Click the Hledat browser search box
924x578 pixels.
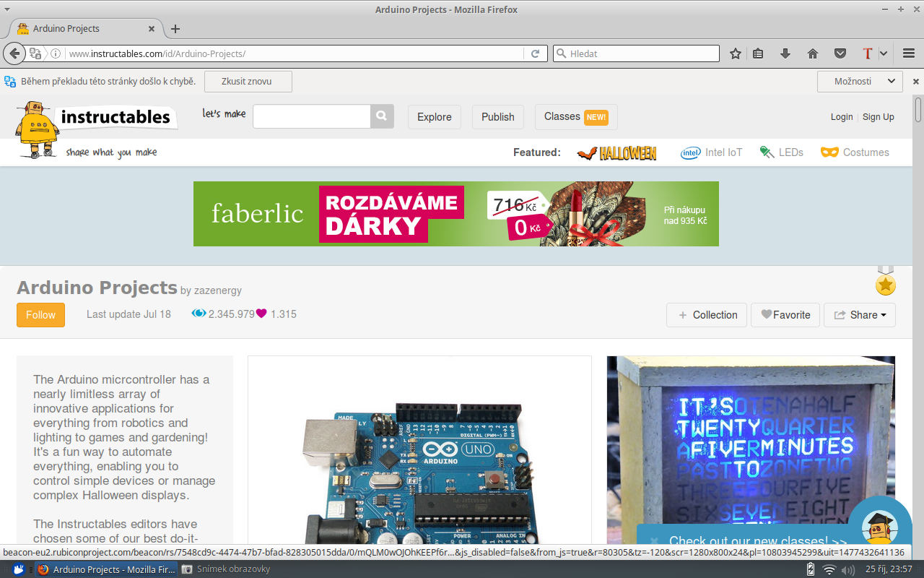636,53
